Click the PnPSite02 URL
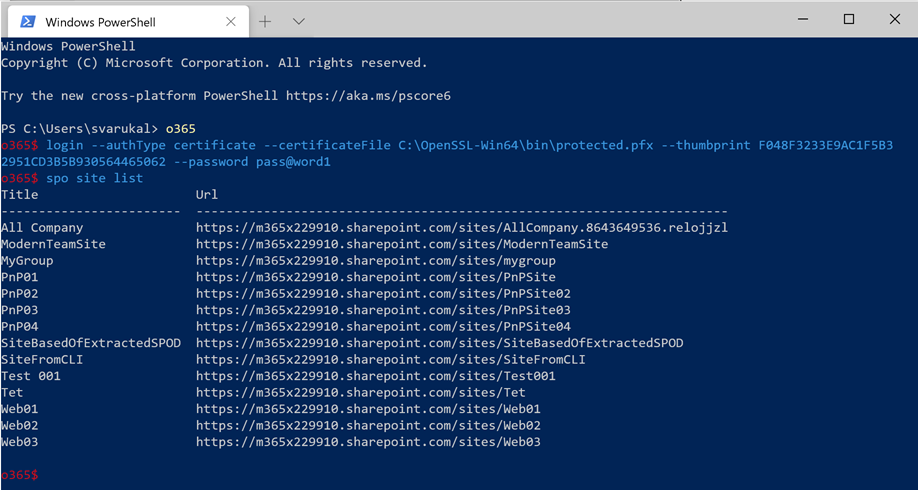This screenshot has height=490, width=918. tap(383, 293)
